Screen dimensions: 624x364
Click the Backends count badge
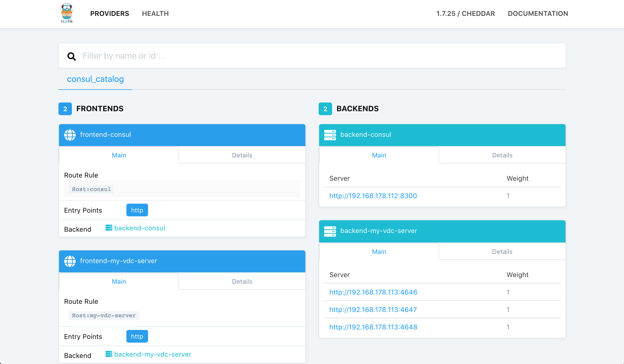(x=325, y=109)
